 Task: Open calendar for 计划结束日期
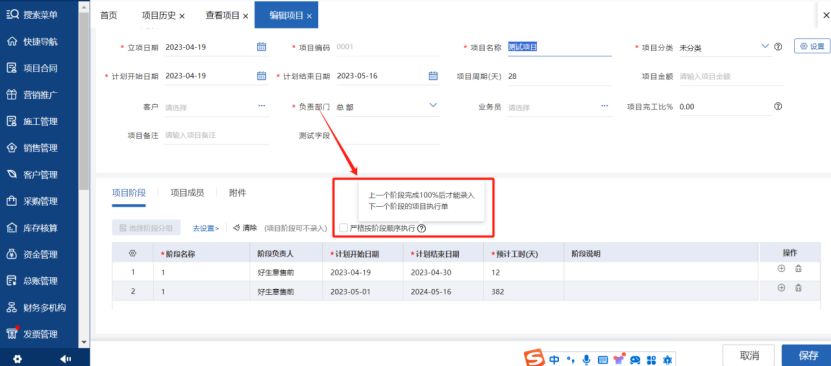(433, 76)
